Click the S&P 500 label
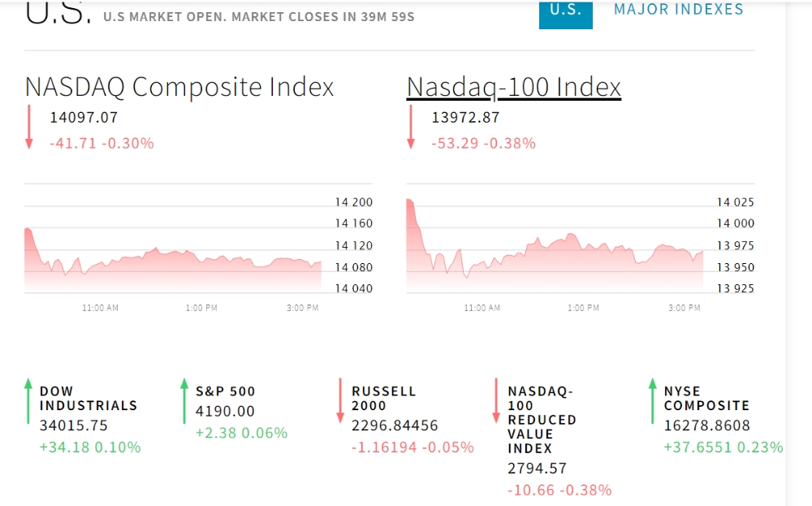812x506 pixels. (x=225, y=391)
